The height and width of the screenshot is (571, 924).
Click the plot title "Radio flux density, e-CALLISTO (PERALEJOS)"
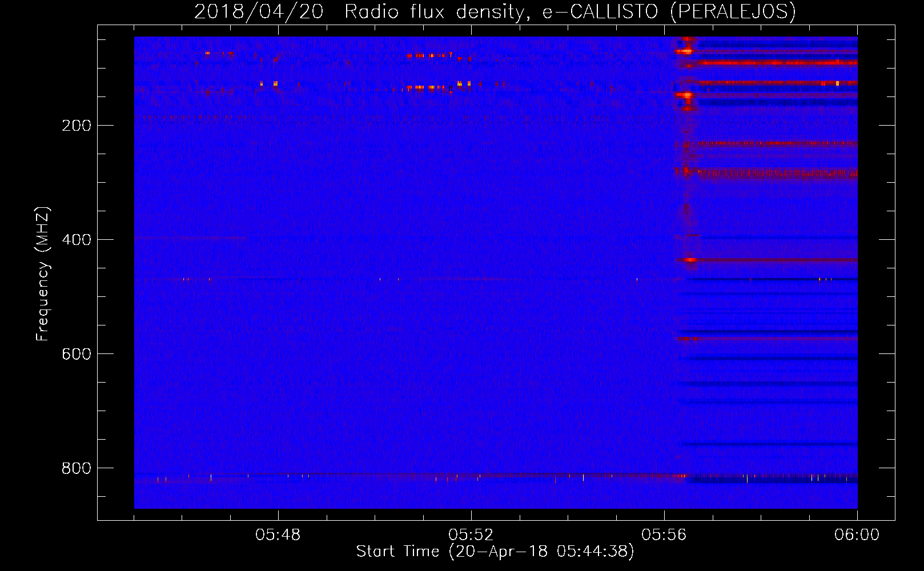click(x=570, y=11)
